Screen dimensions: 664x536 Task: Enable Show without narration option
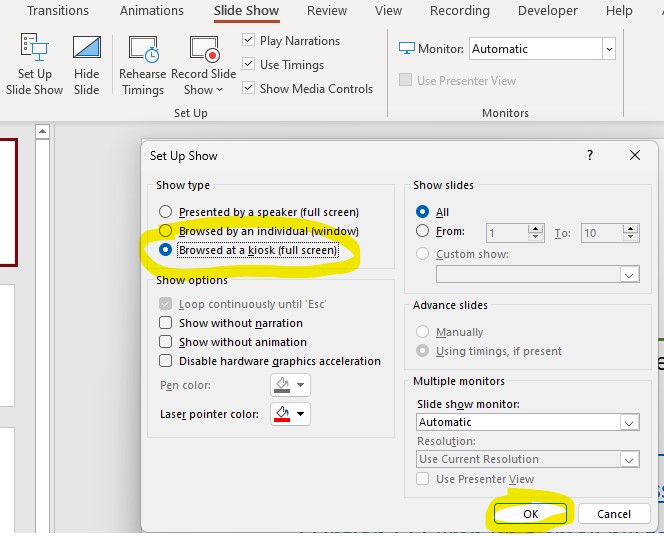tap(166, 323)
